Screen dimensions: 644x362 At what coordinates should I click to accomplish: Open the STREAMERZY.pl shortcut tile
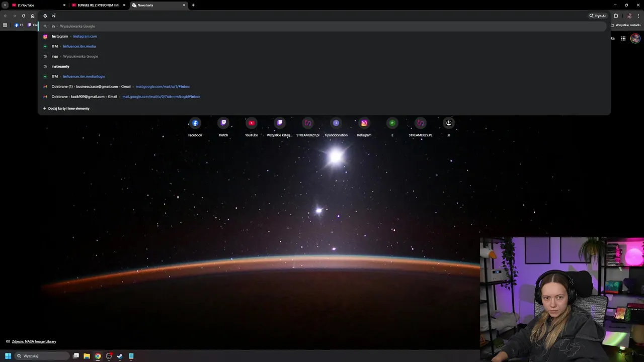coord(308,127)
